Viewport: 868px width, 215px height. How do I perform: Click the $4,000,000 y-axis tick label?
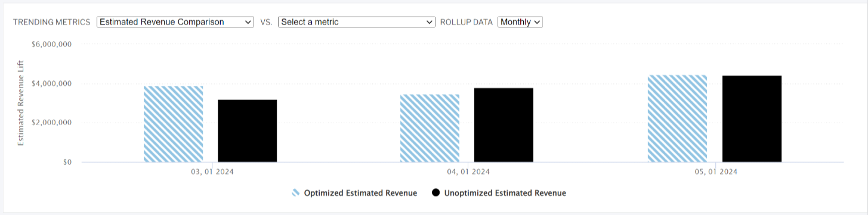[52, 83]
